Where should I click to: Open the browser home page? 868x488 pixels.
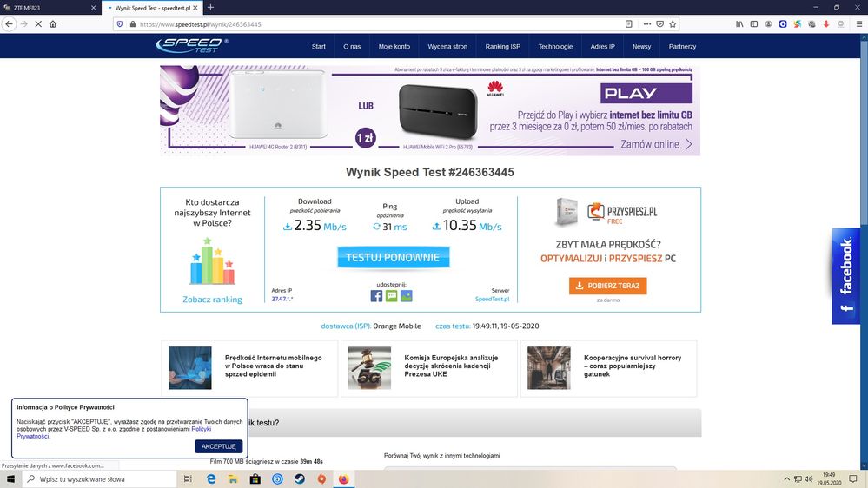[x=53, y=24]
